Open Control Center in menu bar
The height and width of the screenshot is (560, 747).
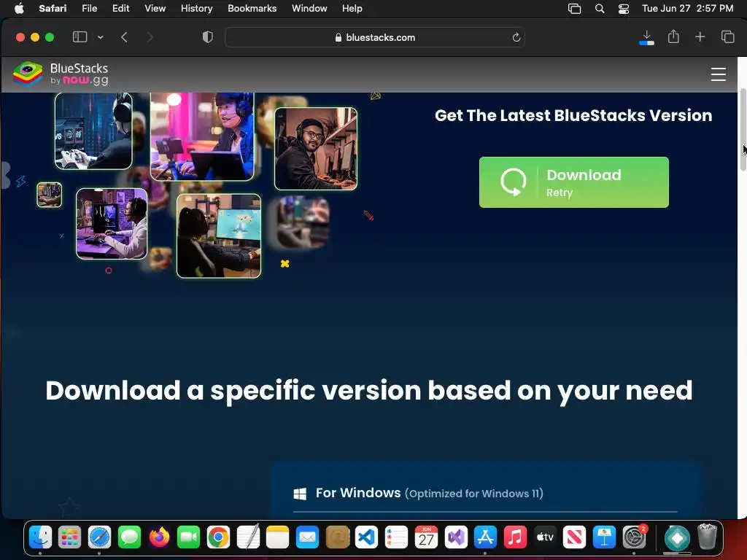click(x=624, y=9)
